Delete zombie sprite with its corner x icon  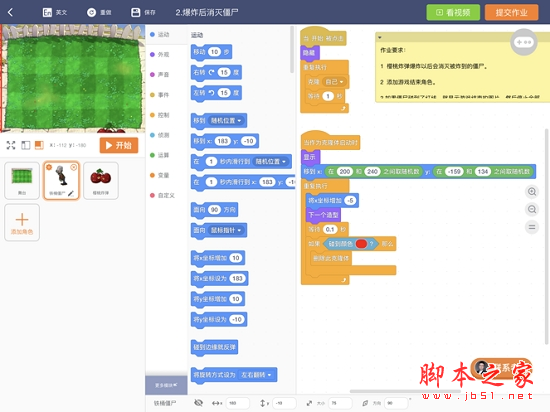[74, 168]
